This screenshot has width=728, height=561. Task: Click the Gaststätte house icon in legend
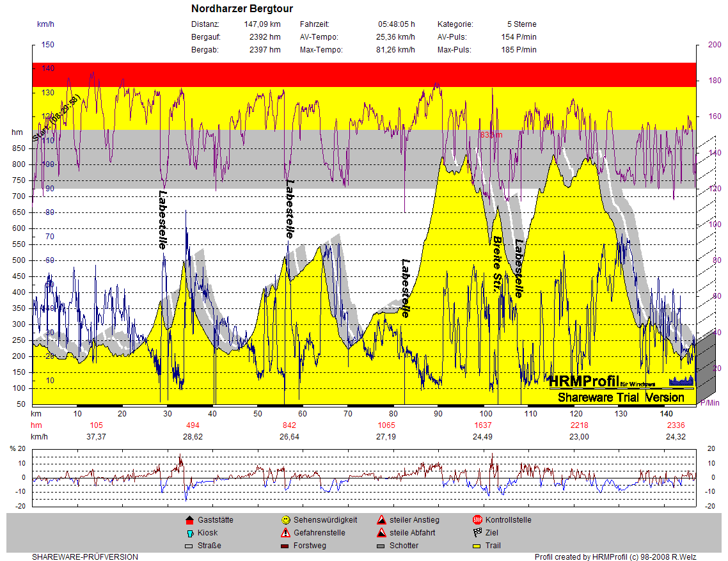pos(189,520)
